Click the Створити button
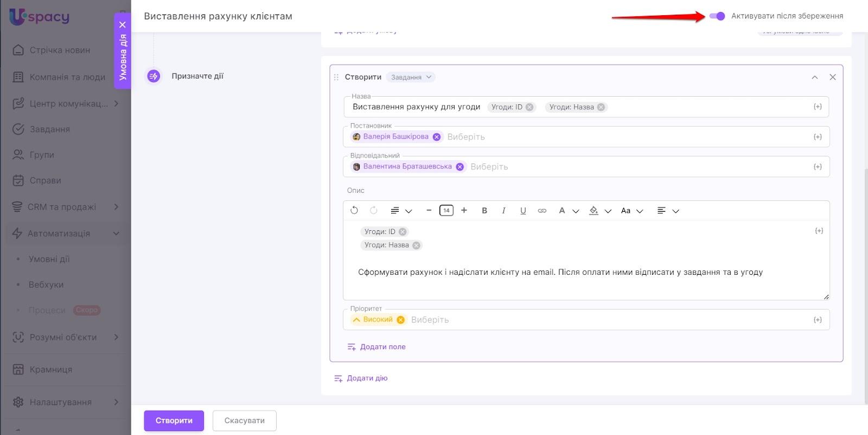 (x=174, y=420)
